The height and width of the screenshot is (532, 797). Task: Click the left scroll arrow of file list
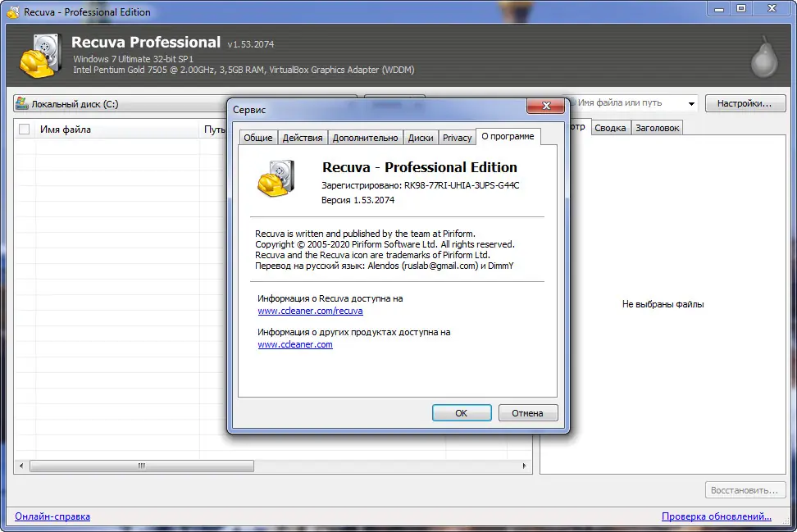point(20,466)
